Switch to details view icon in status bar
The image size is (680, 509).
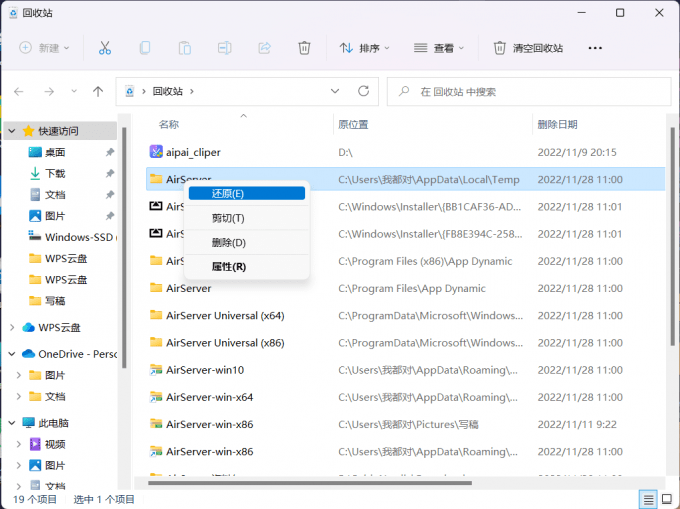[648, 500]
